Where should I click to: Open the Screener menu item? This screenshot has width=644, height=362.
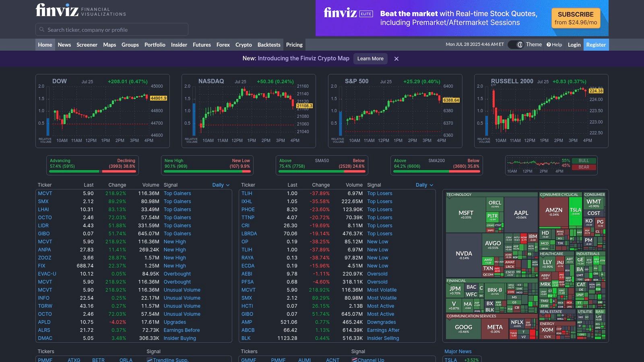coord(87,45)
